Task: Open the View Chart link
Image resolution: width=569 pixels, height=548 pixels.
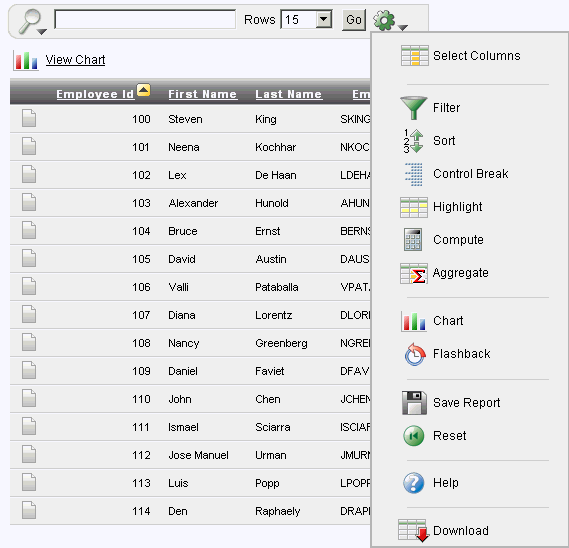Action: pyautogui.click(x=75, y=60)
